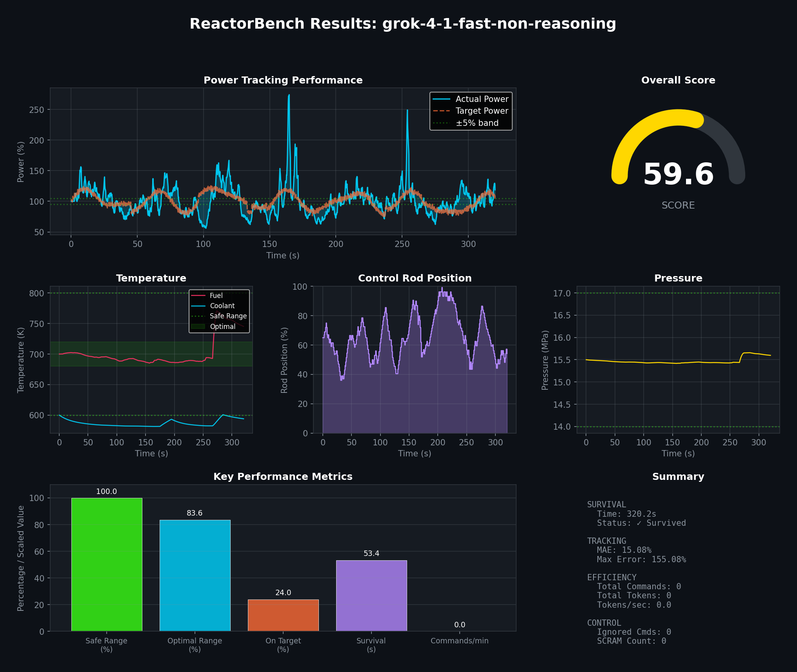Click the green Safe Range bar

tap(107, 565)
